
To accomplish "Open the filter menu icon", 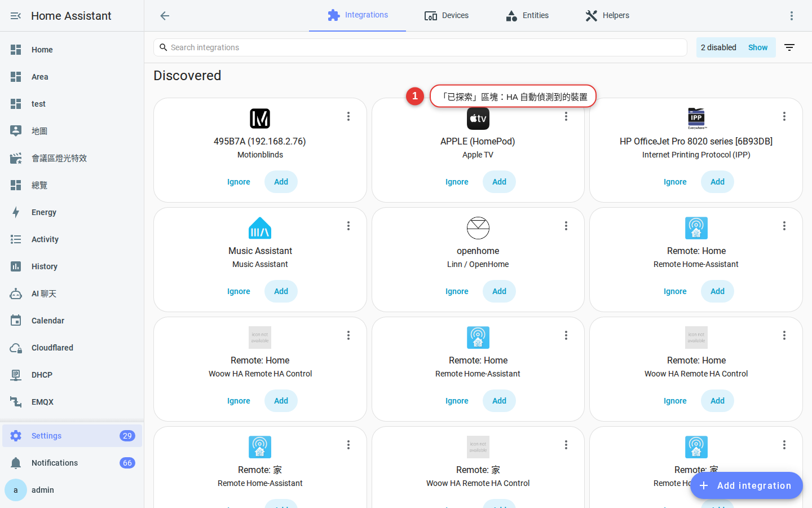I will point(789,47).
